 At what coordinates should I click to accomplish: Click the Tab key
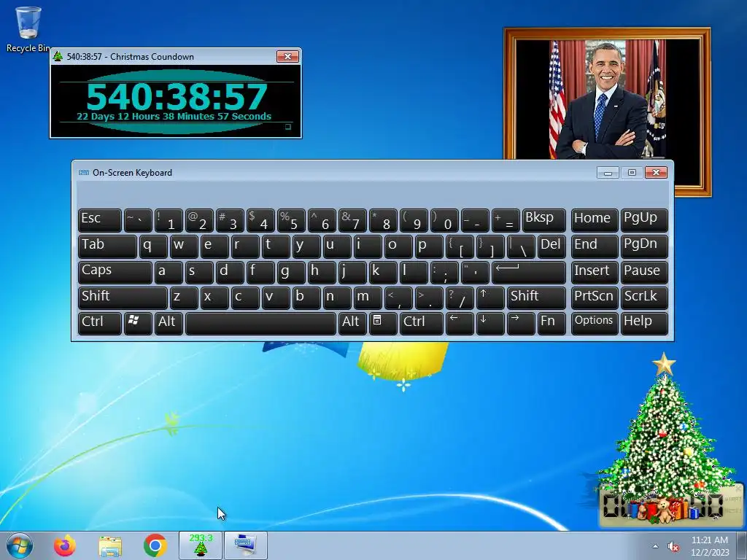tap(107, 246)
